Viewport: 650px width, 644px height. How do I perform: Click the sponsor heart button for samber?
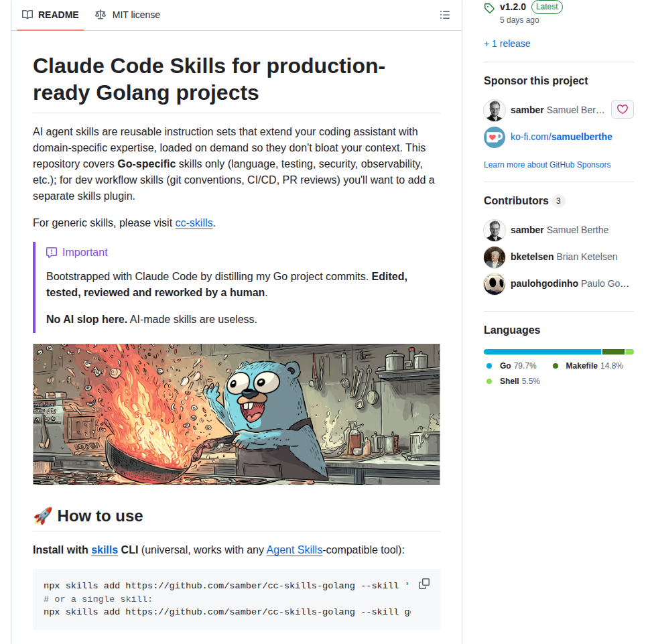pyautogui.click(x=623, y=109)
